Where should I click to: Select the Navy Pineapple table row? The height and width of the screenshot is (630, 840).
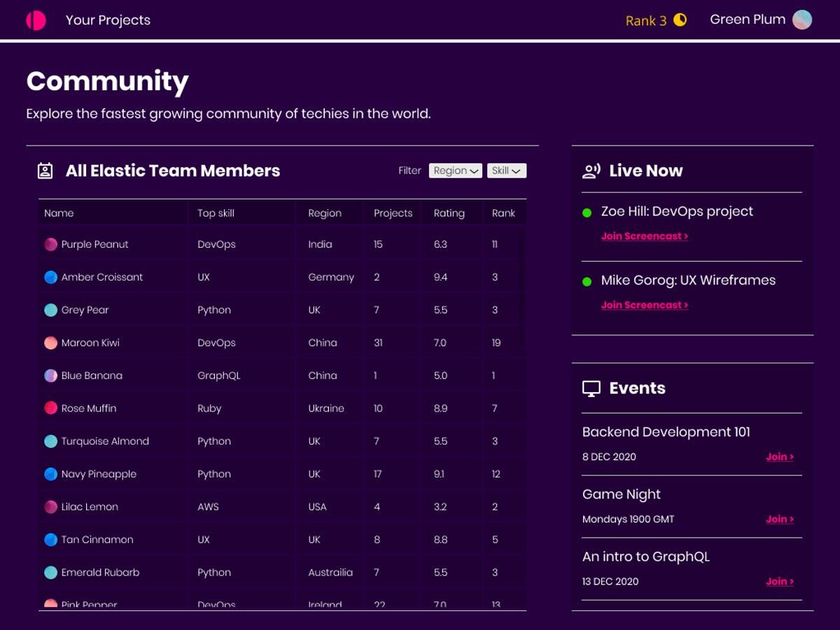282,474
